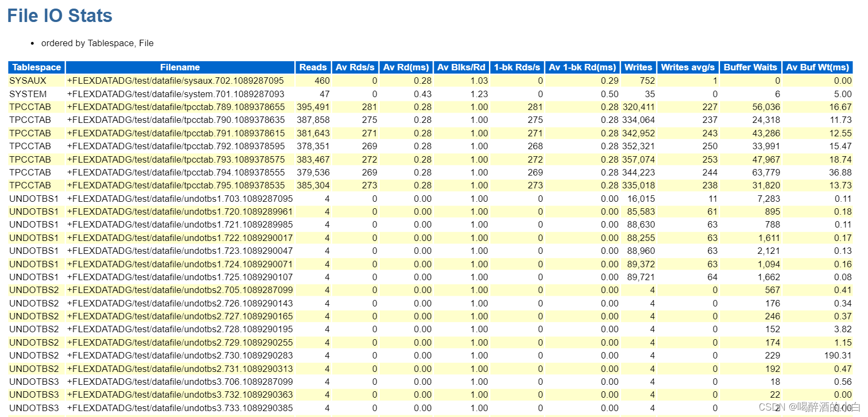Select the undotbs2.728.1089290195 filename

pyautogui.click(x=180, y=329)
